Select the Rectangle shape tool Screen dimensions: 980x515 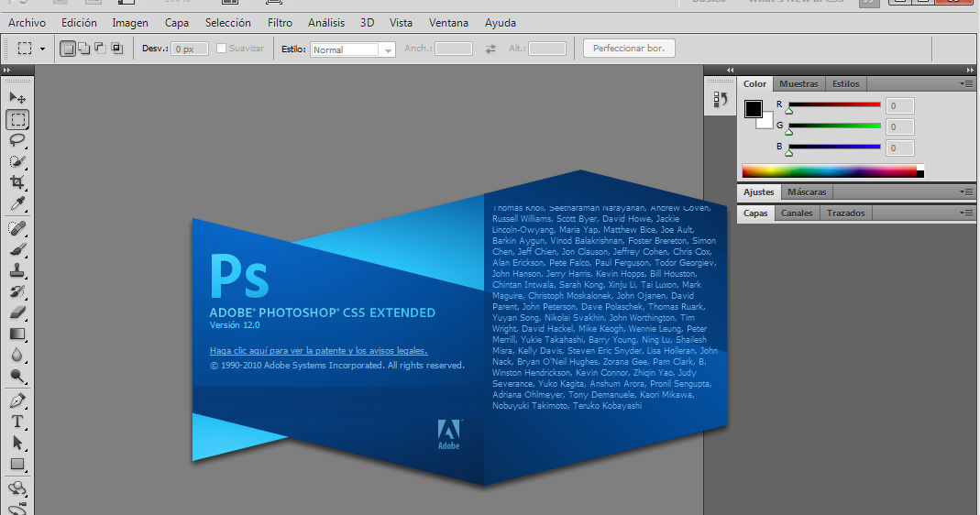click(17, 465)
